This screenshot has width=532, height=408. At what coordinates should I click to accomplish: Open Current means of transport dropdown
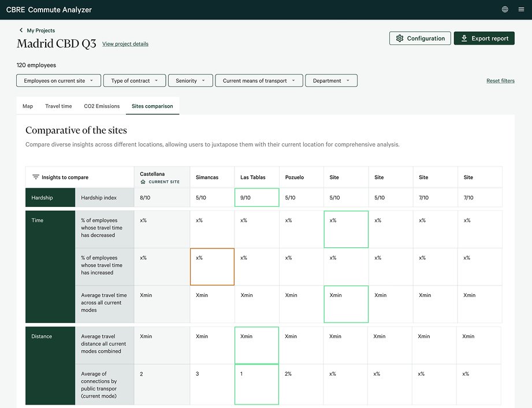click(x=259, y=80)
